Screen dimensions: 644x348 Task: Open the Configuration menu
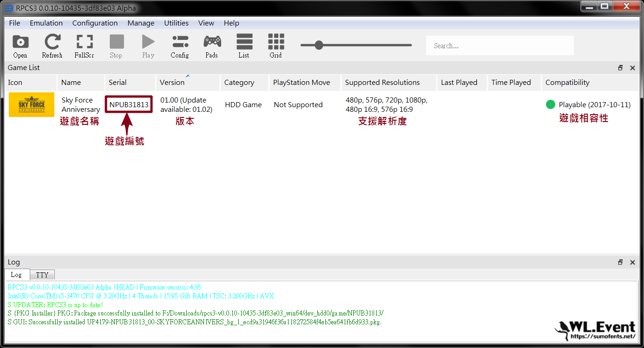tap(95, 23)
